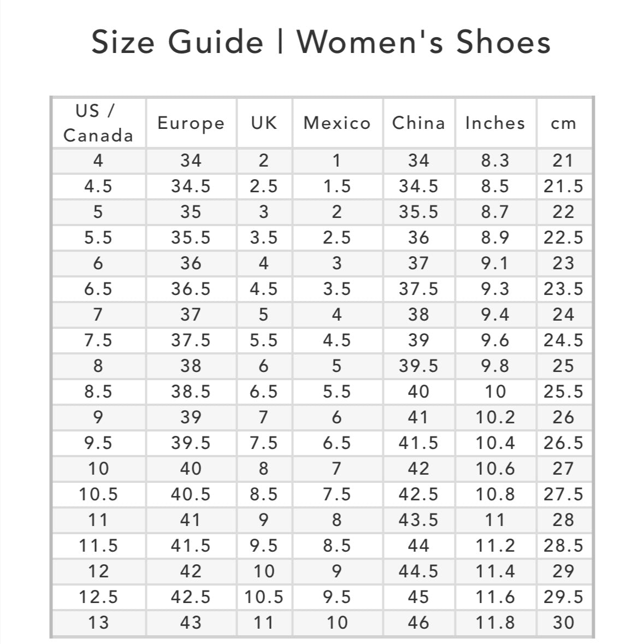Click US / Canada size 4.5 cell
The height and width of the screenshot is (644, 644).
click(98, 186)
